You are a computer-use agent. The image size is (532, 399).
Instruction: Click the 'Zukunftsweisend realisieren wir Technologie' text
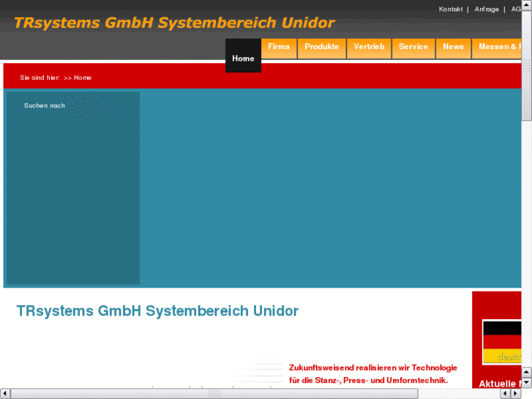pos(373,368)
